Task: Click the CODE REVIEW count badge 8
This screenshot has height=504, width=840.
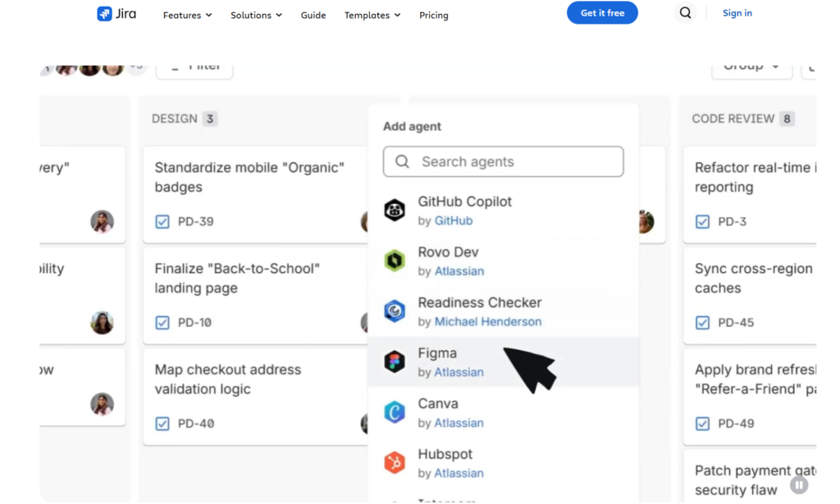Action: (787, 119)
